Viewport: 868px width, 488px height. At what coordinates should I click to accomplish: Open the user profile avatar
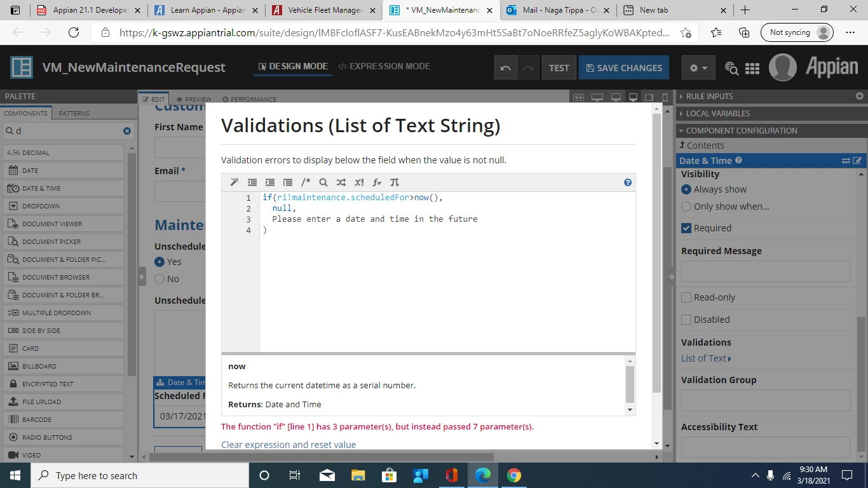coord(783,67)
